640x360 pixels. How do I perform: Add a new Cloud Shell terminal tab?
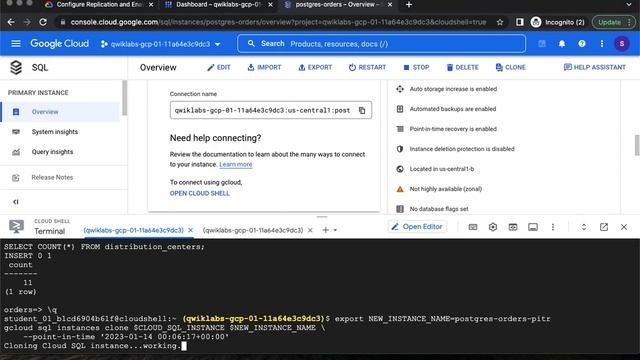pyautogui.click(x=325, y=230)
